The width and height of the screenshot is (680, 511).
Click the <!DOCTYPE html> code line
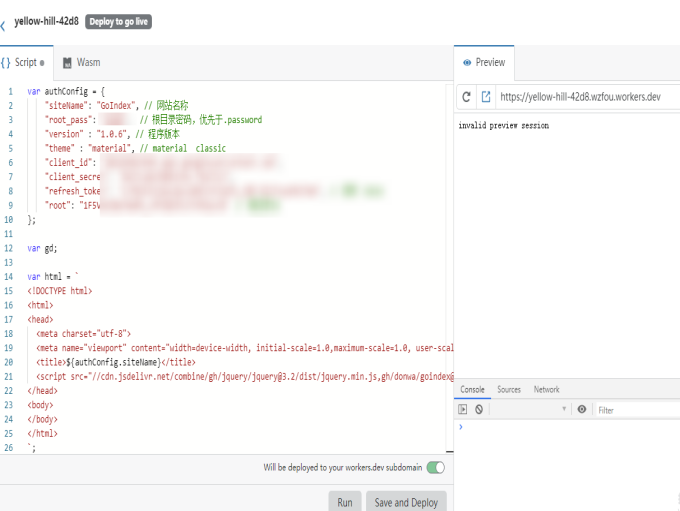coord(60,291)
